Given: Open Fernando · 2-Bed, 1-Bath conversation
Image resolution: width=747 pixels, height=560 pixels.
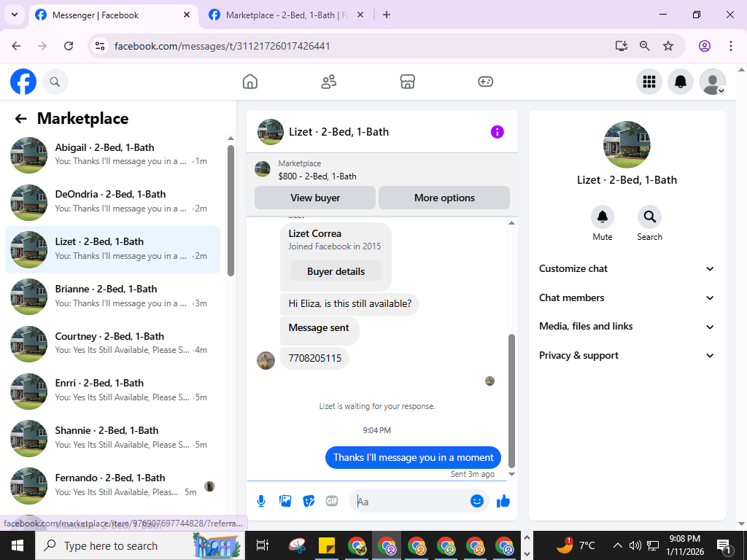Looking at the screenshot, I should click(113, 485).
